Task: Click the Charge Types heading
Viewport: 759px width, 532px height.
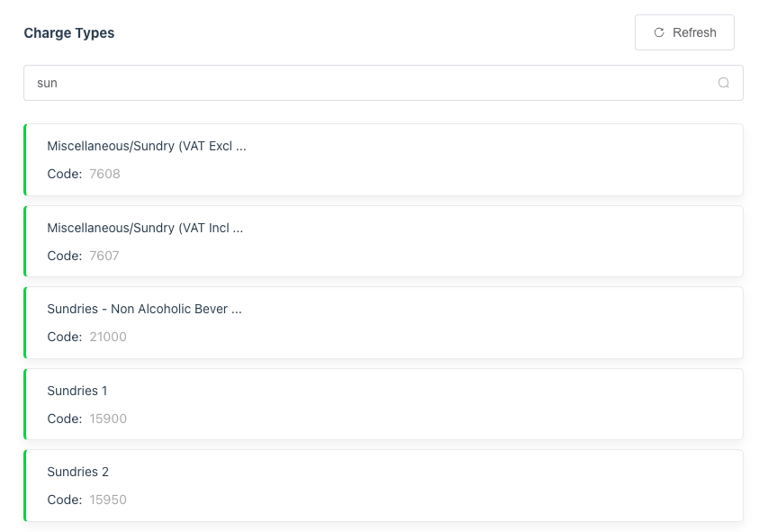Action: 68,32
